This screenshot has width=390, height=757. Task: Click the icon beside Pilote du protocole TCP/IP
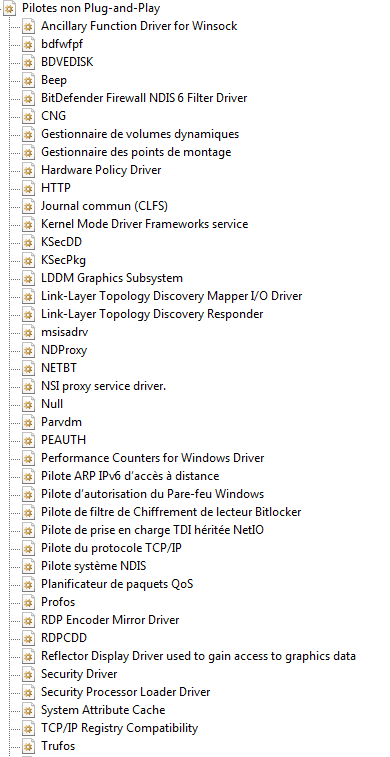click(28, 548)
